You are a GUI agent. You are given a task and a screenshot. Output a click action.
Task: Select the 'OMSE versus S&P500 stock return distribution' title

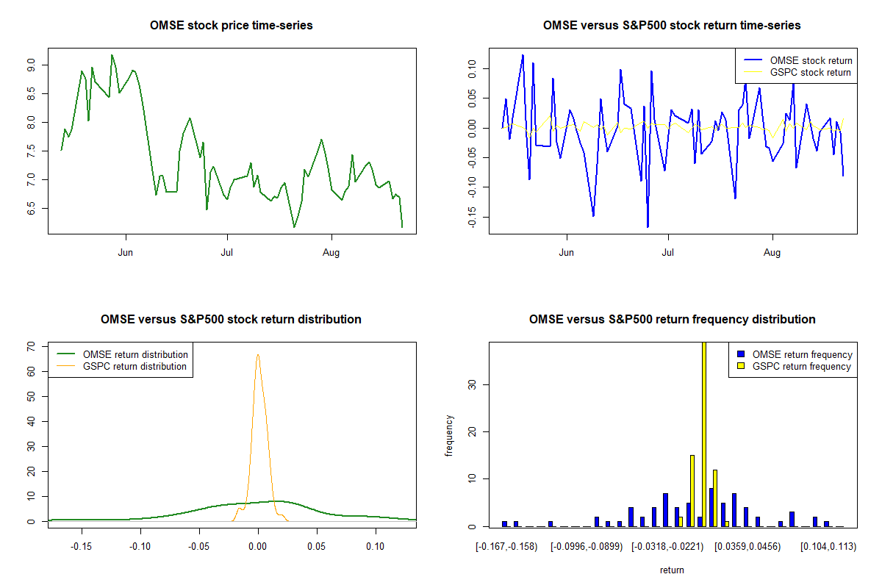pyautogui.click(x=231, y=320)
